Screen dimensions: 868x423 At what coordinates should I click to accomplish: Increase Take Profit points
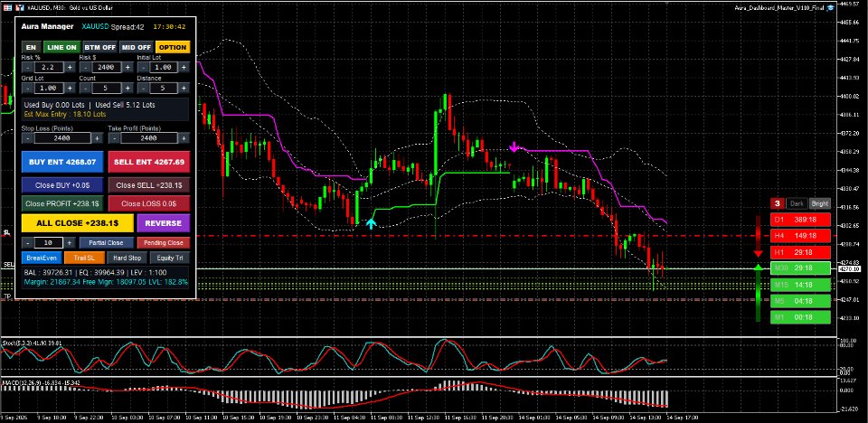[x=184, y=138]
